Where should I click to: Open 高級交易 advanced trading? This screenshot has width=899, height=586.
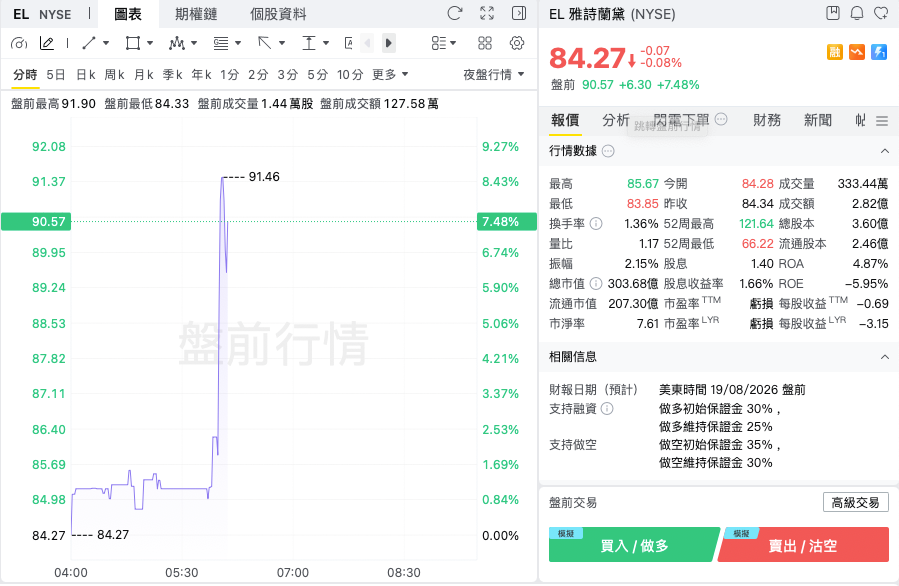(855, 502)
